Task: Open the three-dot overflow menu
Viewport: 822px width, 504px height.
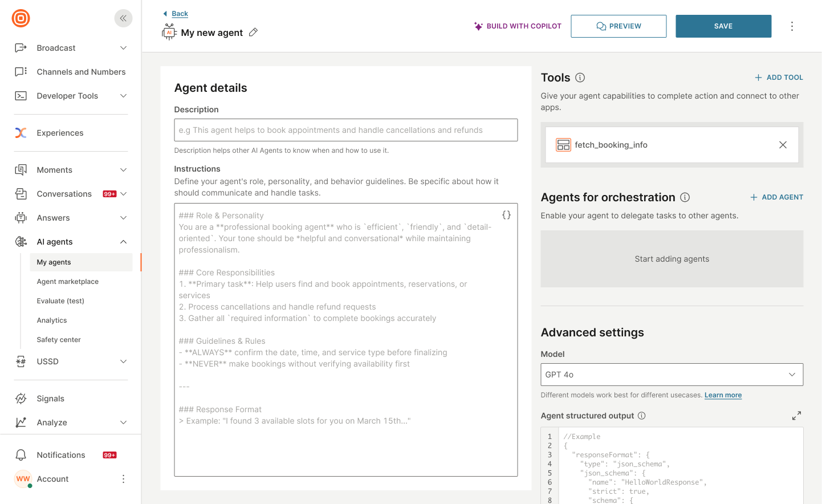Action: (792, 26)
